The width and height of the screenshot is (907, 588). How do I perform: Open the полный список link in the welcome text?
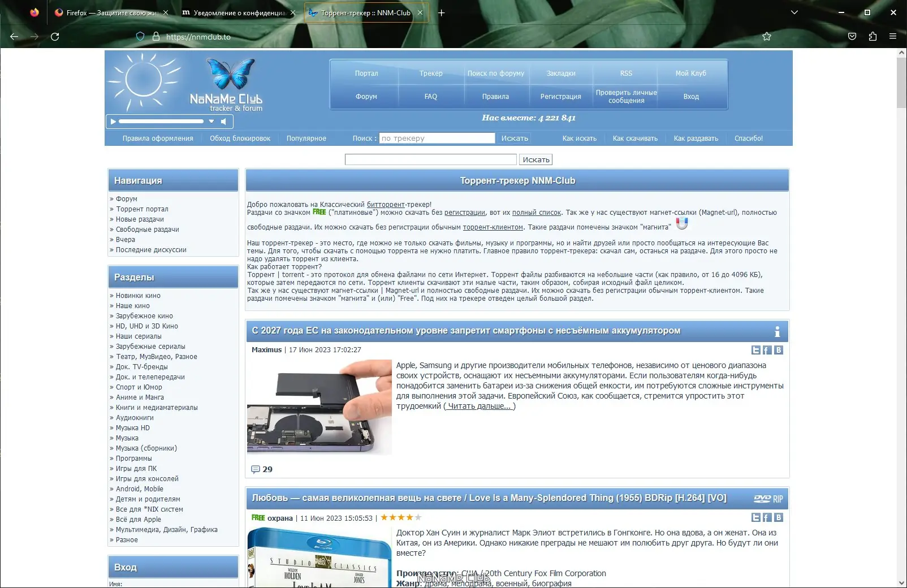tap(537, 213)
